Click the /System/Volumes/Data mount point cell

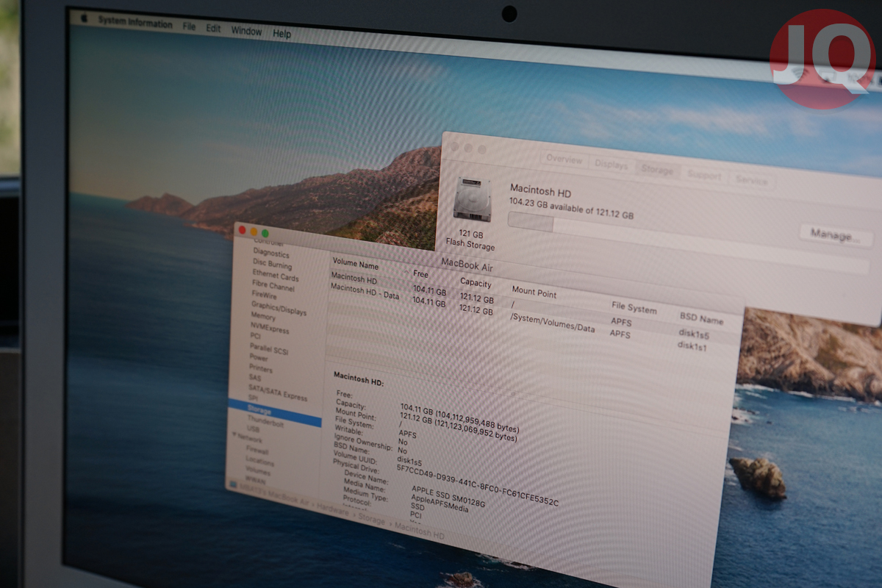(x=552, y=323)
